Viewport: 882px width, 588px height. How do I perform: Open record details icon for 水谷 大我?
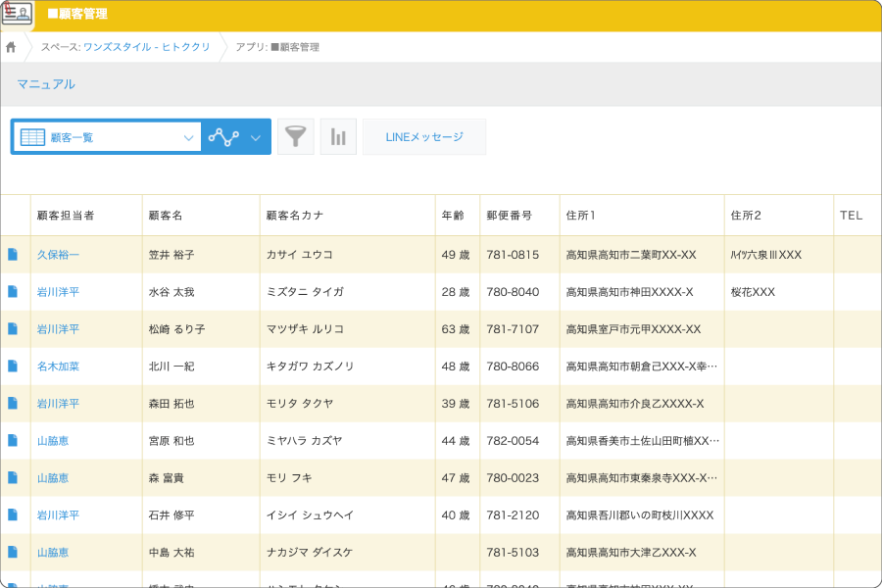coord(13,292)
